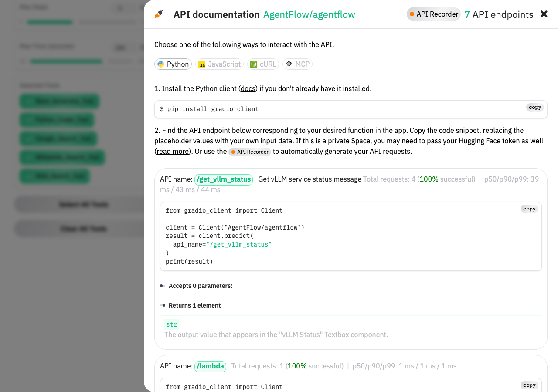
Task: Click the 7 API endpoints count
Action: [x=499, y=14]
